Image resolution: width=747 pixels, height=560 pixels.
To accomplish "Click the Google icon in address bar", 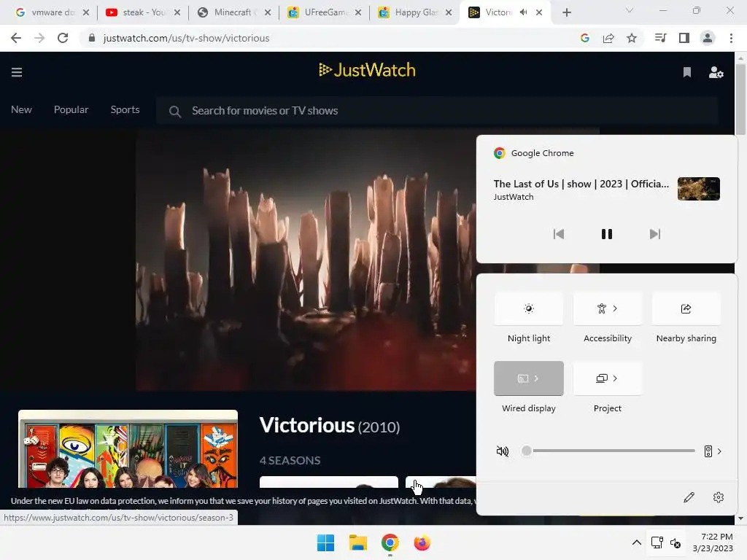I will (585, 38).
